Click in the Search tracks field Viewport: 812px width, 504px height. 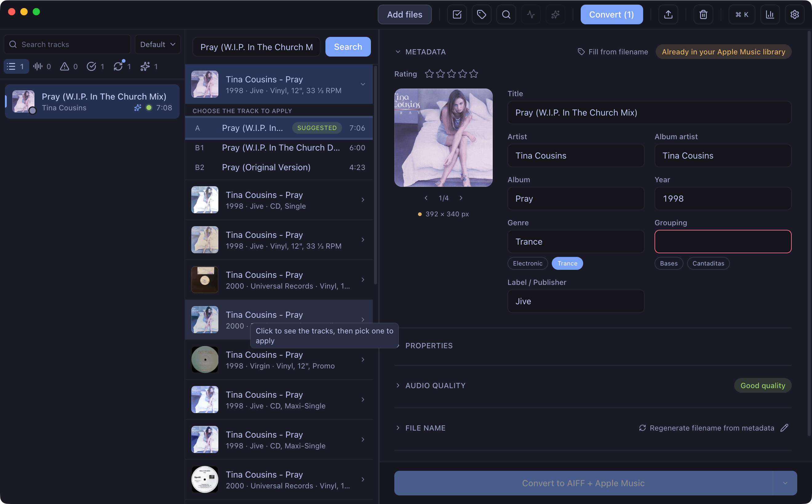(67, 44)
